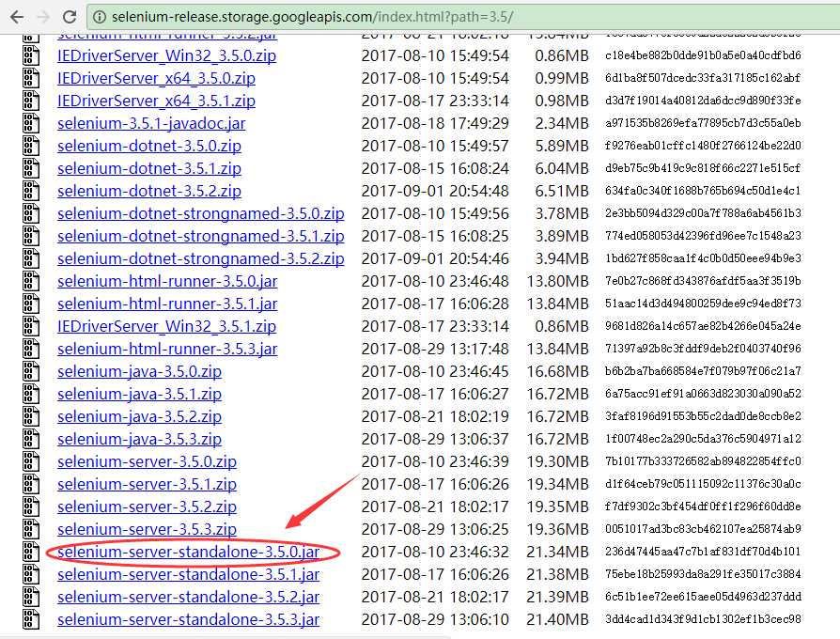
Task: Click the file size 21.34MB
Action: (558, 552)
